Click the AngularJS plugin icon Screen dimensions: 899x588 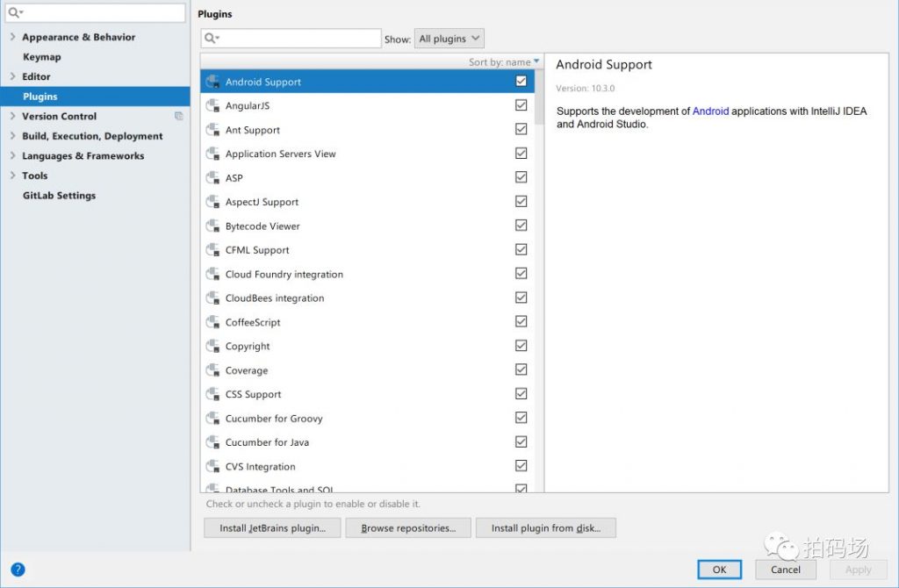click(212, 105)
